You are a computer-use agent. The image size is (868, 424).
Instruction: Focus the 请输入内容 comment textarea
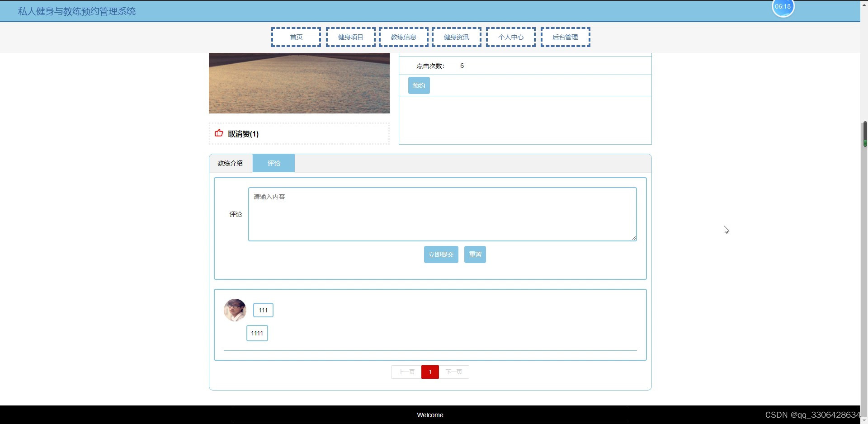(x=443, y=214)
